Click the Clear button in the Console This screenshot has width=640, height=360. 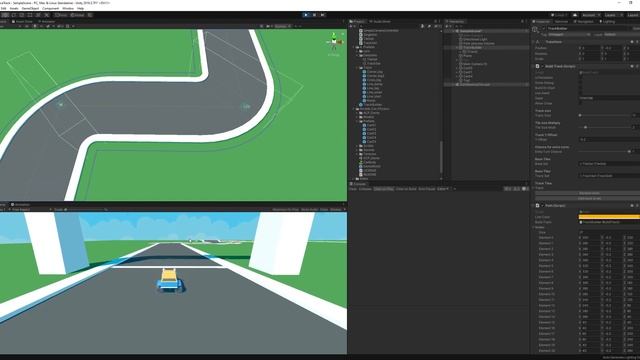click(353, 189)
